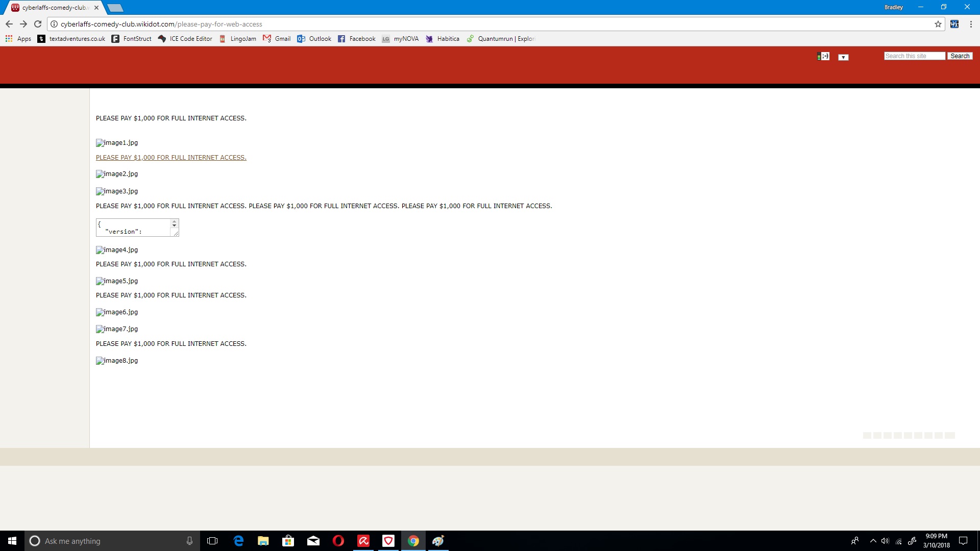
Task: Click the broken image1.jpg thumbnail
Action: tap(117, 143)
